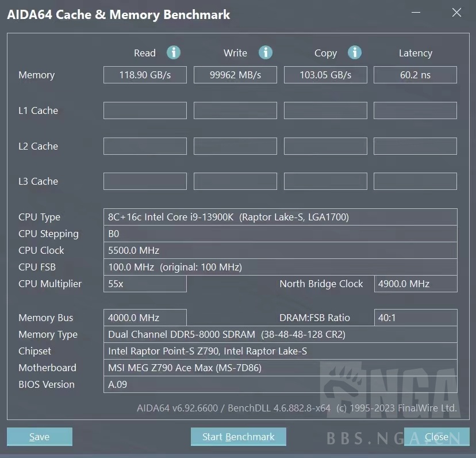This screenshot has width=476, height=458.
Task: Click the info icon next to Write
Action: click(x=265, y=52)
